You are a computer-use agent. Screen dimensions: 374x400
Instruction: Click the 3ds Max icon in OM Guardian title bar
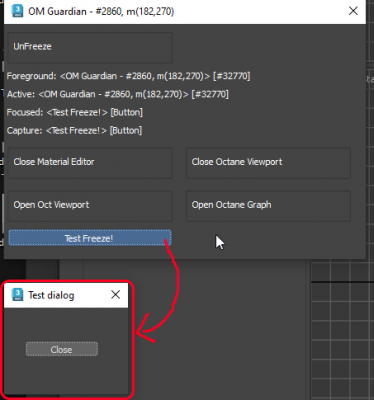(x=17, y=11)
